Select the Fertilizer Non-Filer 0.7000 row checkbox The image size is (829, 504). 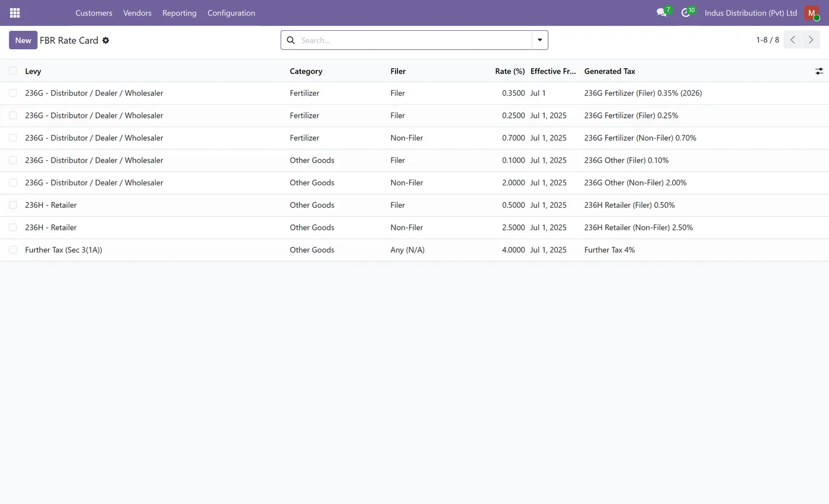13,138
